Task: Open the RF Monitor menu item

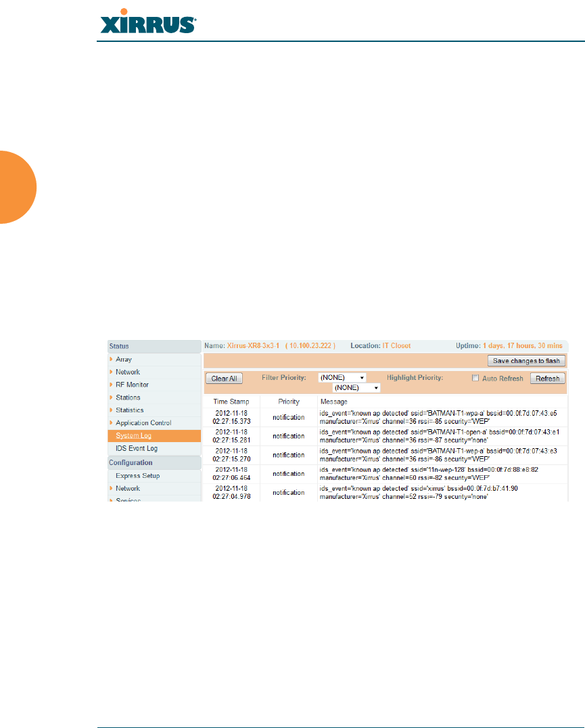Action: [x=132, y=385]
